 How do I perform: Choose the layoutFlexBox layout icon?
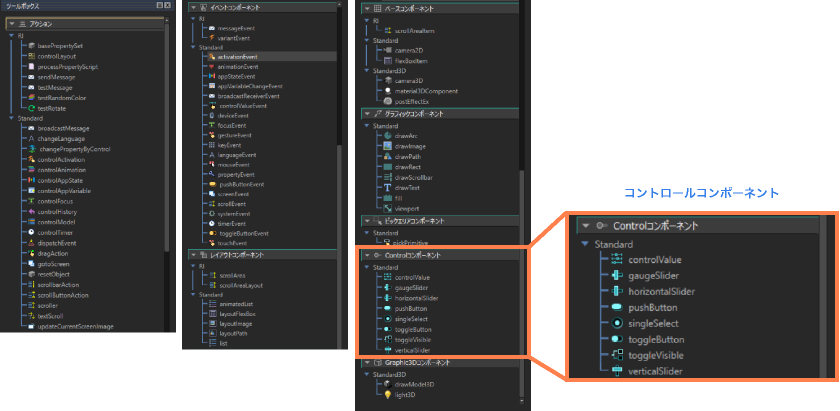click(x=211, y=314)
